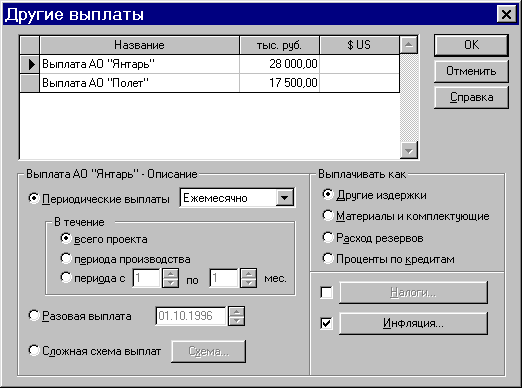Viewport: 522px width, 388px height.
Task: Click the Отменить button
Action: [x=471, y=71]
